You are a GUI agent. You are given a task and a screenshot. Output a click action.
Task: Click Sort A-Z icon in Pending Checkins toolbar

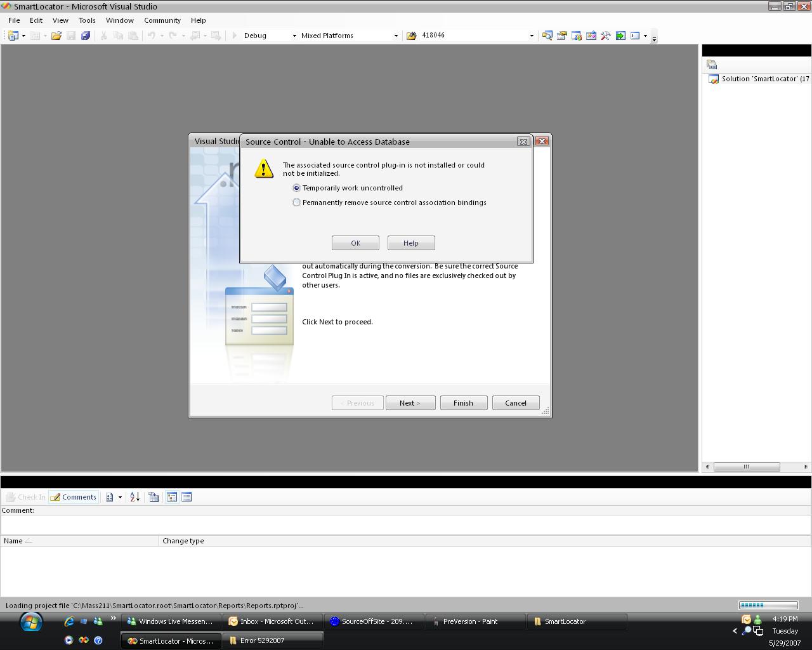[x=134, y=497]
